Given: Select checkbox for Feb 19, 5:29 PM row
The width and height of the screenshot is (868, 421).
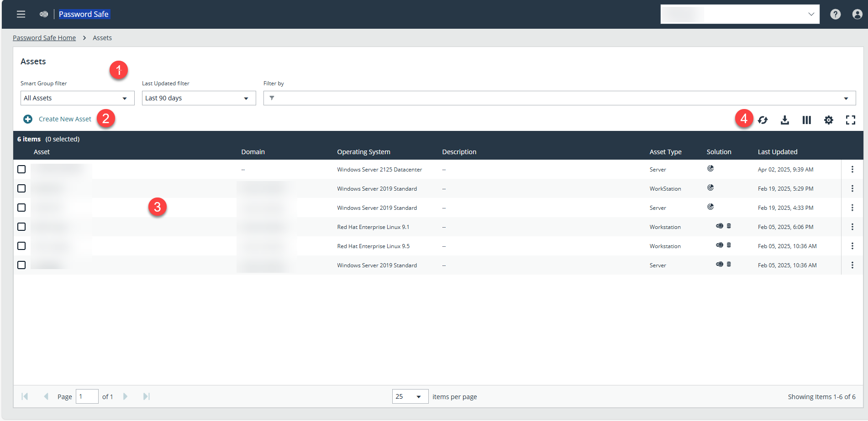Looking at the screenshot, I should (21, 188).
